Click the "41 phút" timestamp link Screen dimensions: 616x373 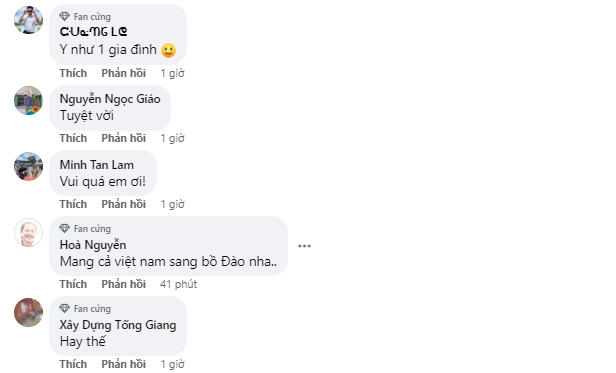coord(178,284)
